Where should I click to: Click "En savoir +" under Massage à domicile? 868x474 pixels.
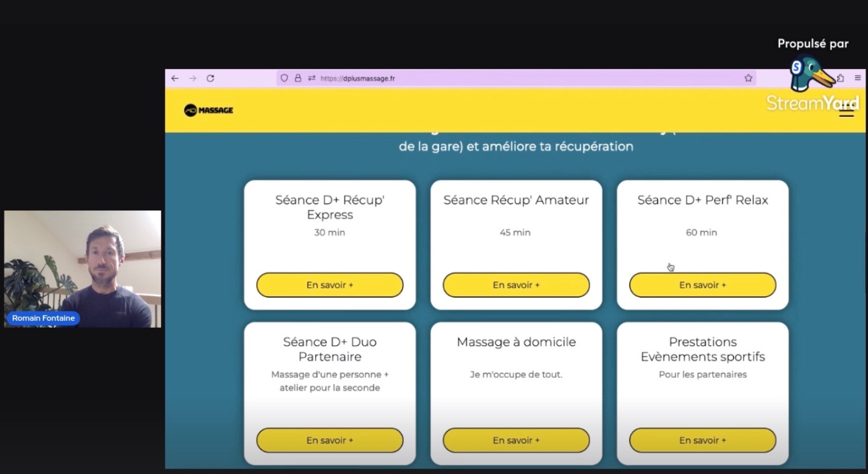516,440
